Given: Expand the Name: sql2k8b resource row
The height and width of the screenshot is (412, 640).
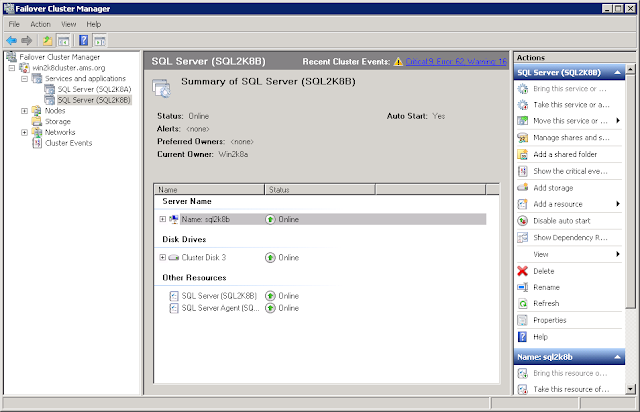Looking at the screenshot, I should coord(162,219).
